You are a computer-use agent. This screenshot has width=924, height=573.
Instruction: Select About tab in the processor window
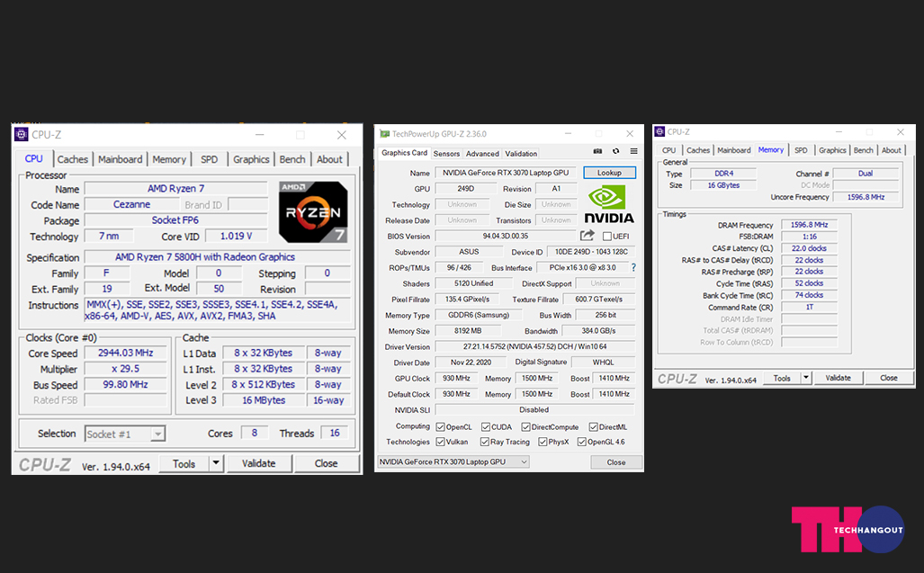pos(329,159)
